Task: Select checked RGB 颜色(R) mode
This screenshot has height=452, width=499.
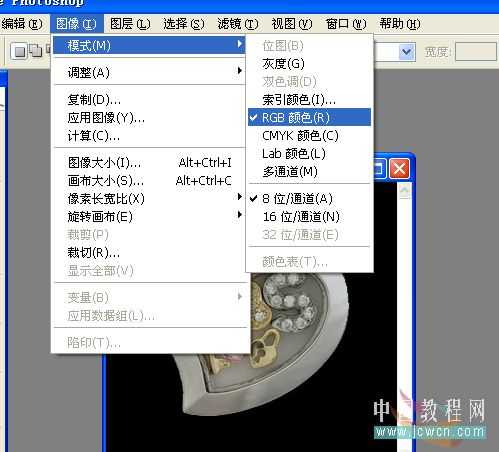Action: click(x=309, y=117)
